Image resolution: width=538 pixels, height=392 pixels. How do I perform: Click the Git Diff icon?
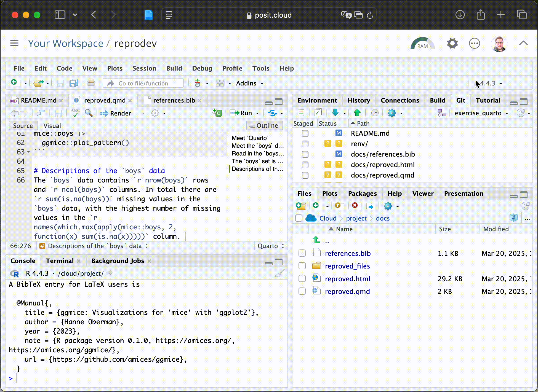click(301, 113)
